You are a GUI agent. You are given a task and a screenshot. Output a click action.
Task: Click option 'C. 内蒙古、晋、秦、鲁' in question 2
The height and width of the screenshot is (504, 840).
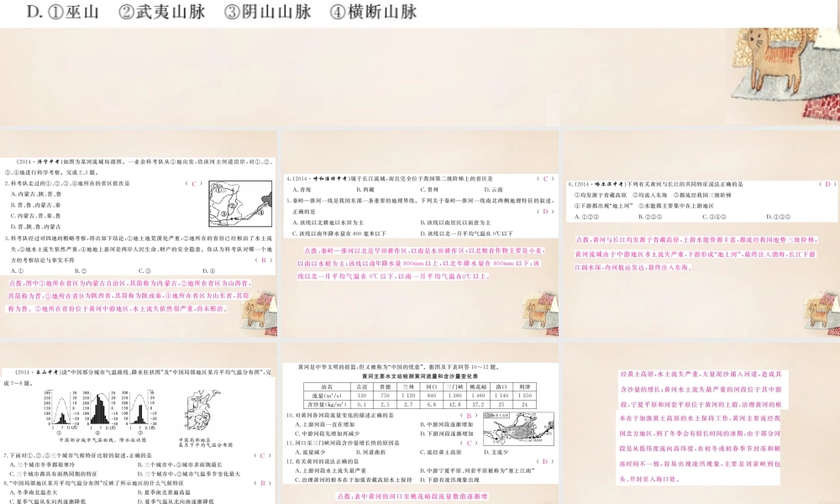[36, 215]
